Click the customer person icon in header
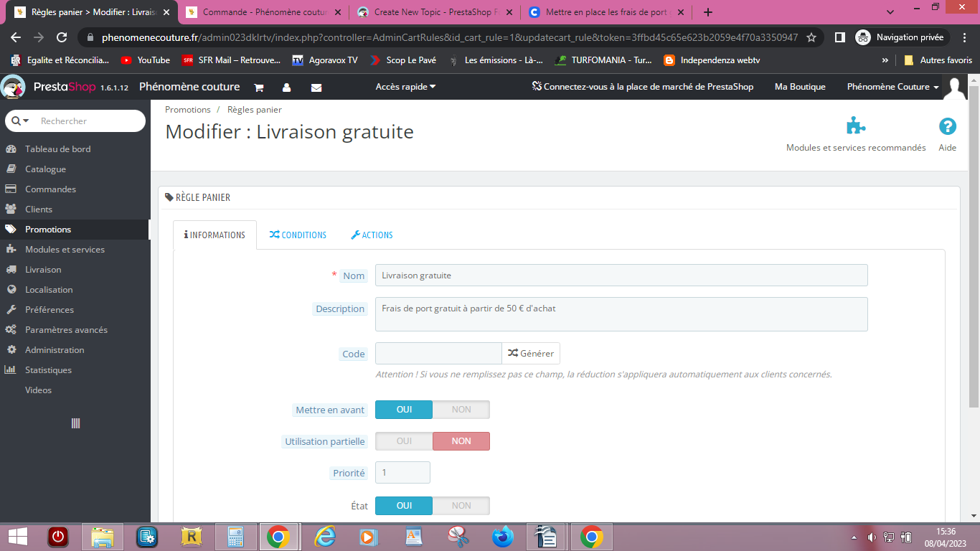The width and height of the screenshot is (980, 551). (x=287, y=87)
